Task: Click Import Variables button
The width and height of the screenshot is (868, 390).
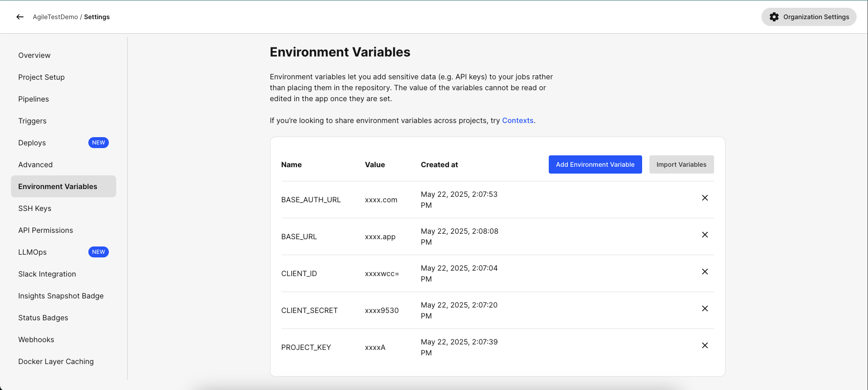Action: (x=681, y=164)
